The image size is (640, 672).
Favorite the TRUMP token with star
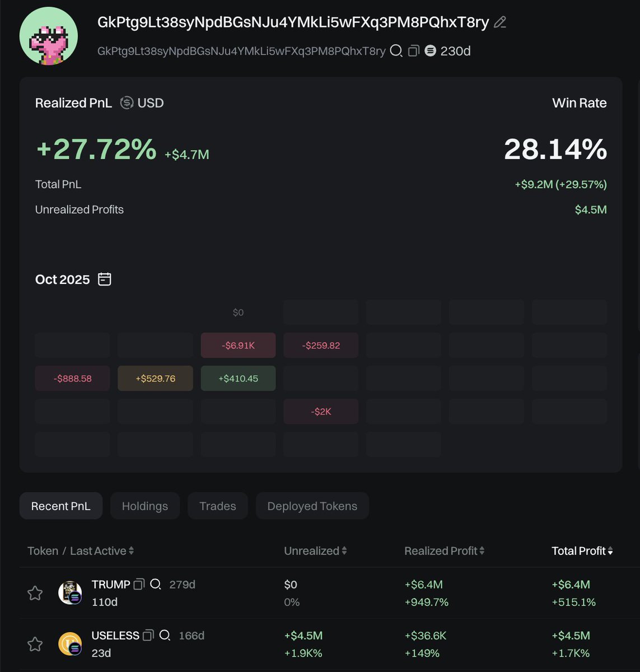coord(35,593)
